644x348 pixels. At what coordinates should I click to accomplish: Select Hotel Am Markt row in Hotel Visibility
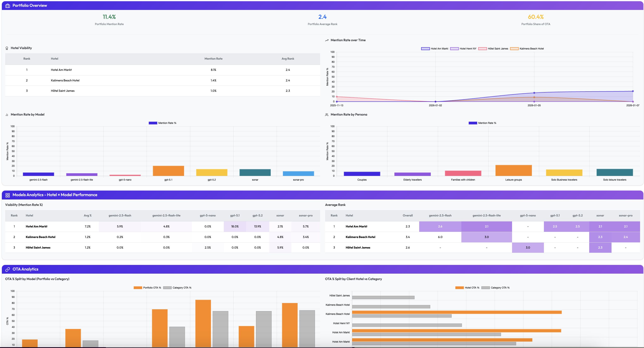(61, 70)
